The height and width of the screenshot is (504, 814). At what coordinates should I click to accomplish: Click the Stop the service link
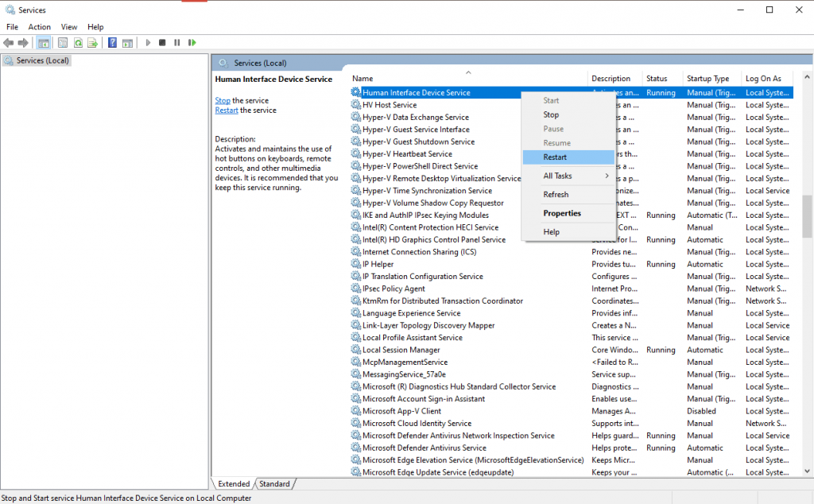[x=222, y=100]
